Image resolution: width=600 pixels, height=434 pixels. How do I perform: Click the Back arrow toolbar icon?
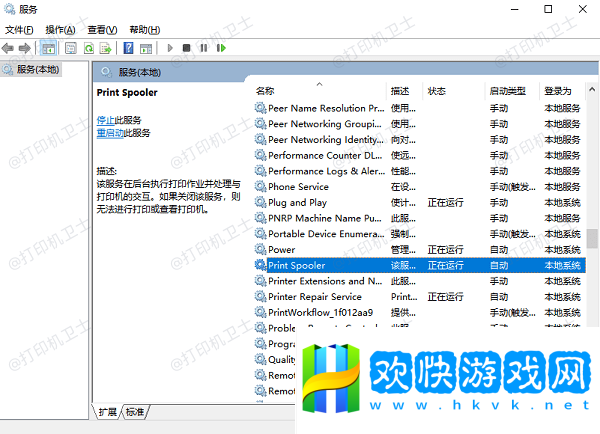click(x=8, y=48)
